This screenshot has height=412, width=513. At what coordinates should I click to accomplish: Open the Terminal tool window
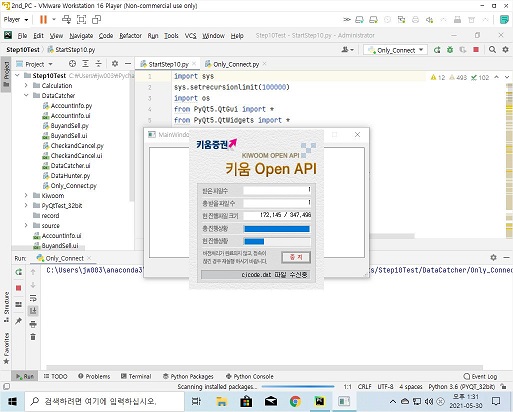(x=136, y=376)
